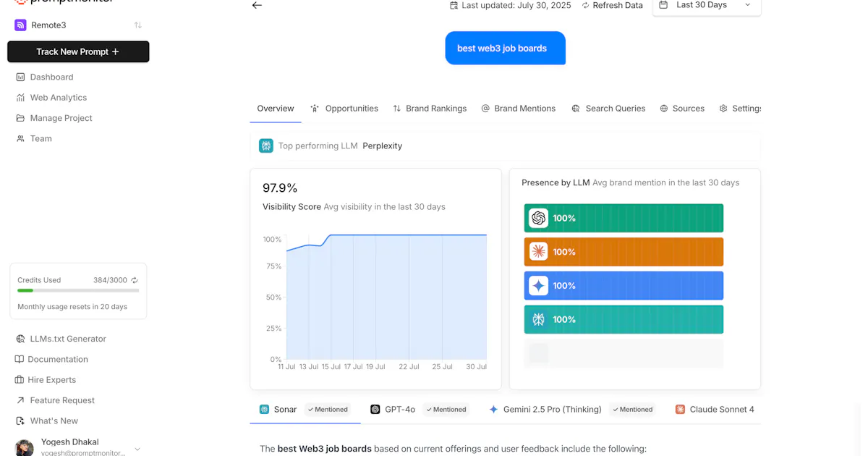Click the LLMs.txt Generator globe icon
The width and height of the screenshot is (868, 456).
coord(20,339)
